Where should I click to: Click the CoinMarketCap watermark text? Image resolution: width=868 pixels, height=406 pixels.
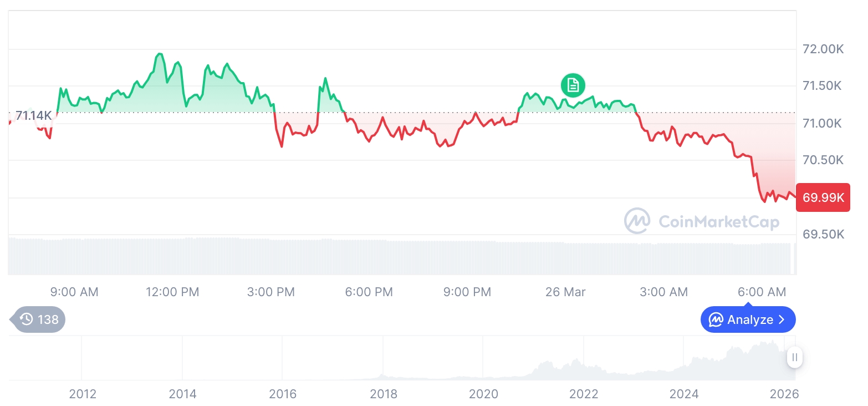(x=718, y=222)
